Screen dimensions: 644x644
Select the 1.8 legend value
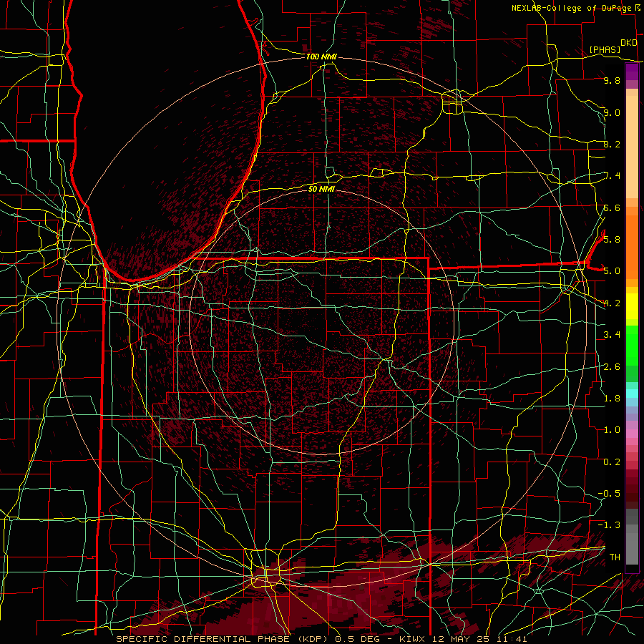pyautogui.click(x=612, y=399)
